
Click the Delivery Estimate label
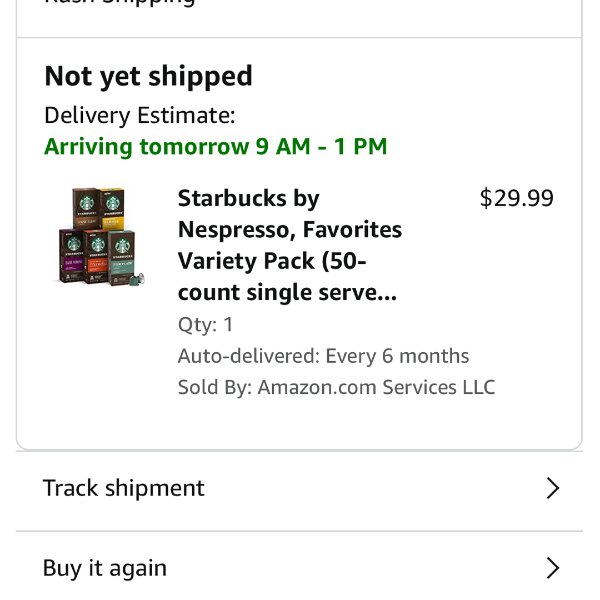coord(140,115)
